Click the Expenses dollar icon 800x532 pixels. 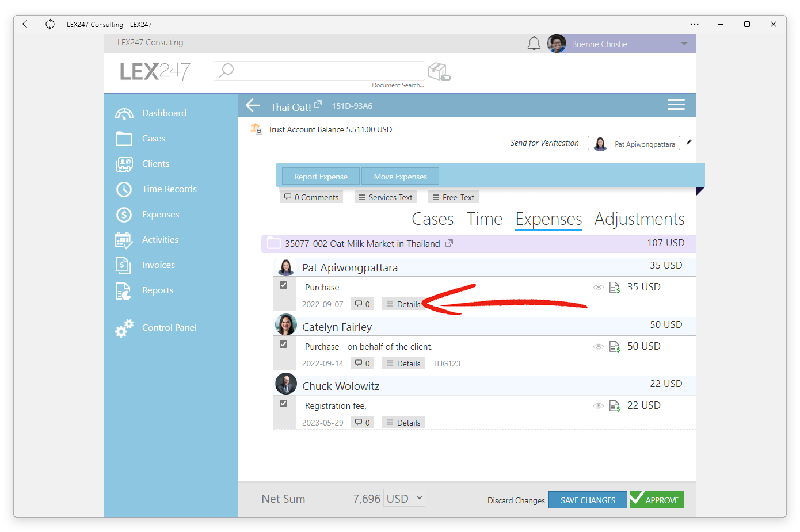[x=124, y=215]
